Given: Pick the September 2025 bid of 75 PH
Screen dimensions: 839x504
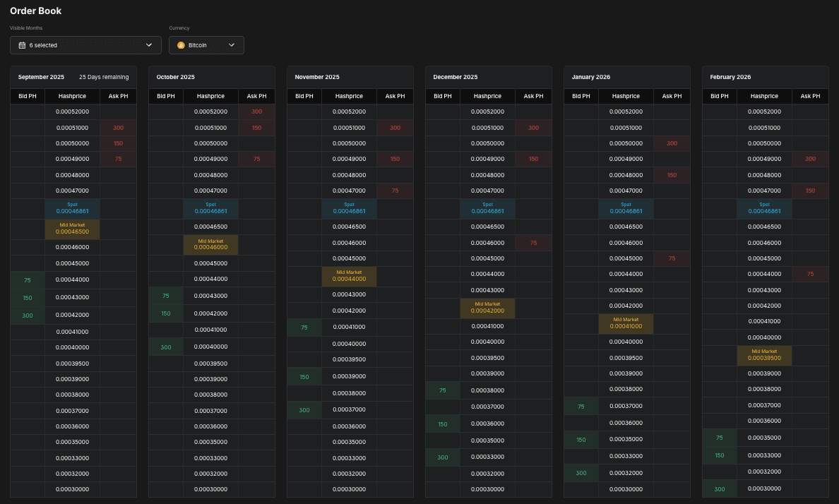Looking at the screenshot, I should pyautogui.click(x=28, y=280).
